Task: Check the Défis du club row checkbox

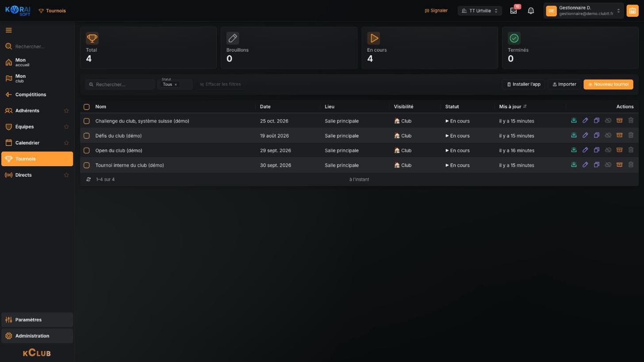Action: tap(87, 136)
